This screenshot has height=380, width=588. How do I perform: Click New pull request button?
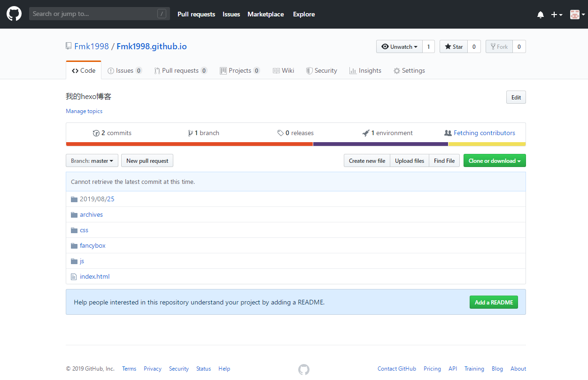147,160
